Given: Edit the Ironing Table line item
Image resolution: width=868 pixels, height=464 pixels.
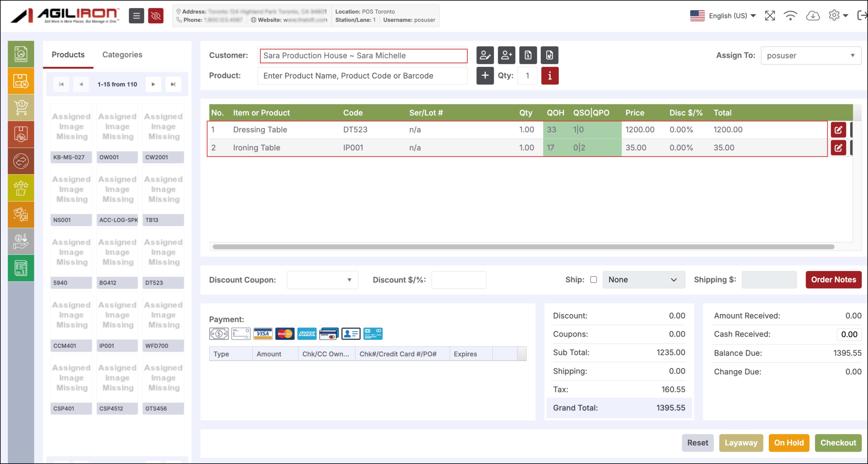Looking at the screenshot, I should [x=838, y=148].
